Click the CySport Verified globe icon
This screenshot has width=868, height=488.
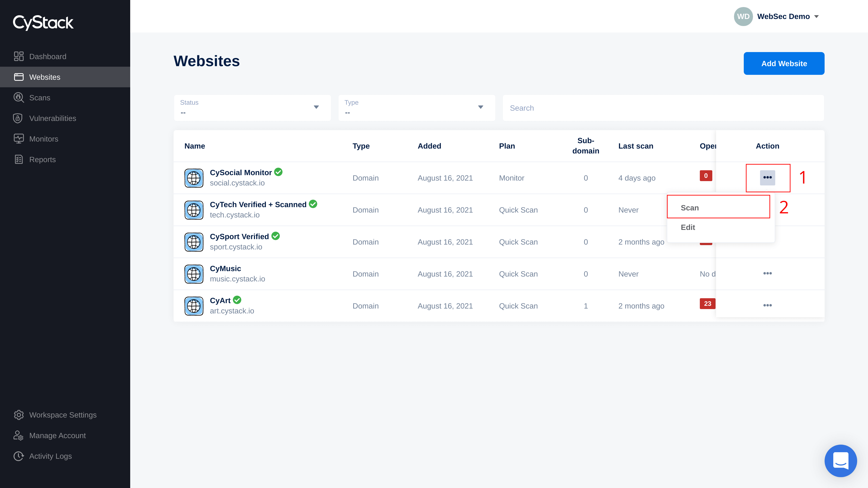coord(194,242)
